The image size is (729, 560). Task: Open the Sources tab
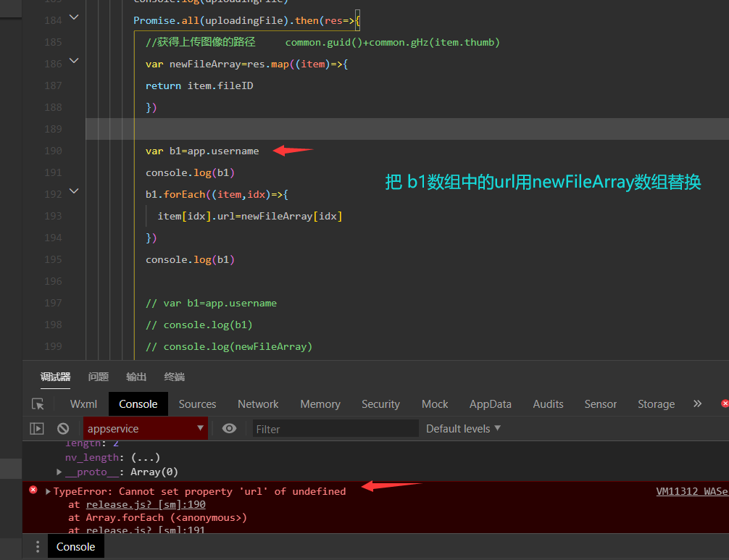pos(198,404)
